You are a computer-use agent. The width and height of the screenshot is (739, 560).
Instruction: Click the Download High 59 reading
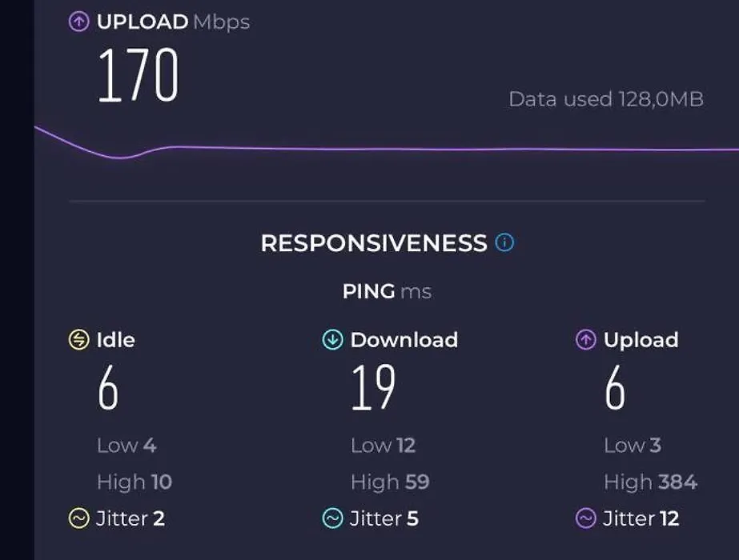[390, 482]
